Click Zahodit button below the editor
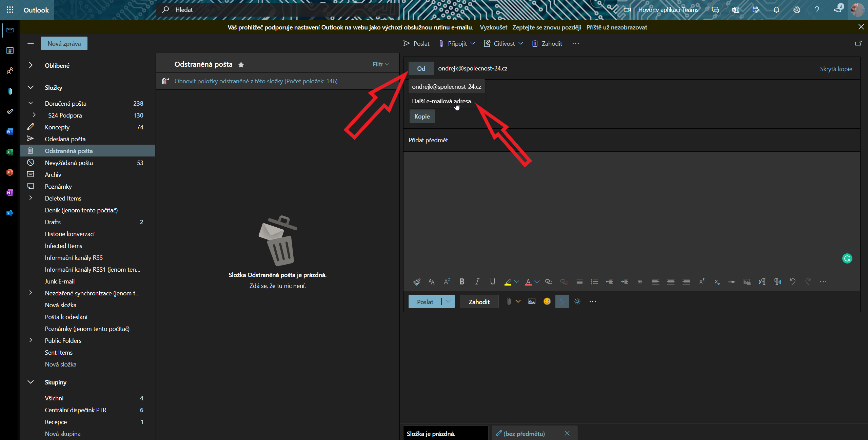This screenshot has width=868, height=440. 479,301
